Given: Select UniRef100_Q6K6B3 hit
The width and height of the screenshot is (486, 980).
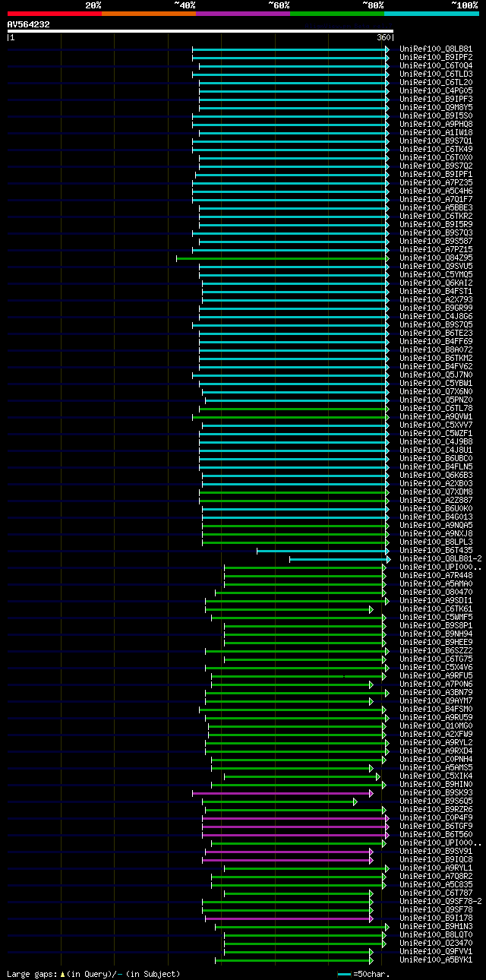Looking at the screenshot, I should (x=436, y=476).
